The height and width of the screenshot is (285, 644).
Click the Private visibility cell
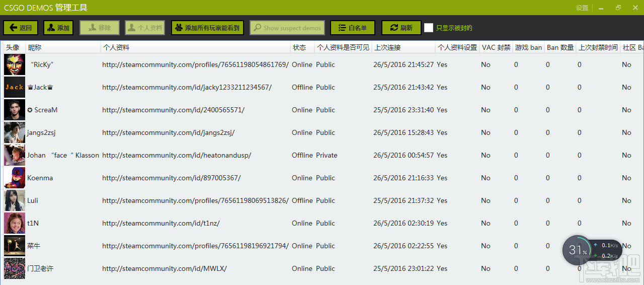pos(327,155)
